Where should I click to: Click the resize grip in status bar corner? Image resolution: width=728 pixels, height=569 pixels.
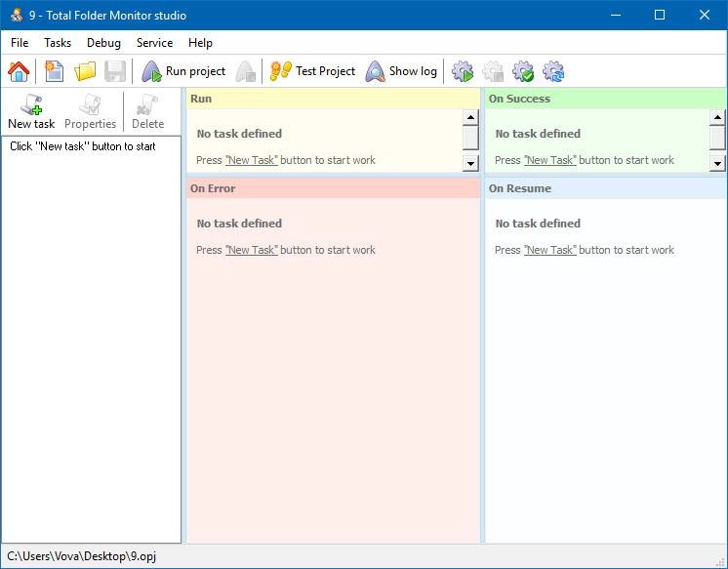[720, 562]
